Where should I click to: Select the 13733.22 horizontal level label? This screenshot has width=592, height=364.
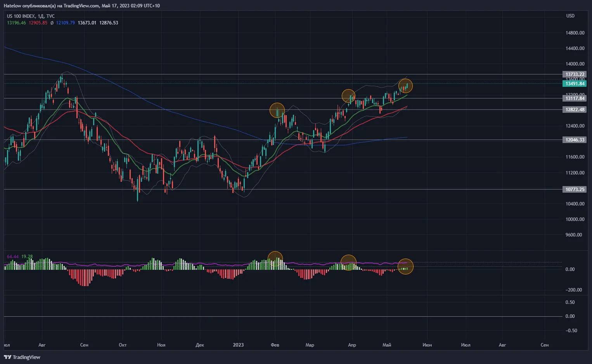(x=575, y=74)
